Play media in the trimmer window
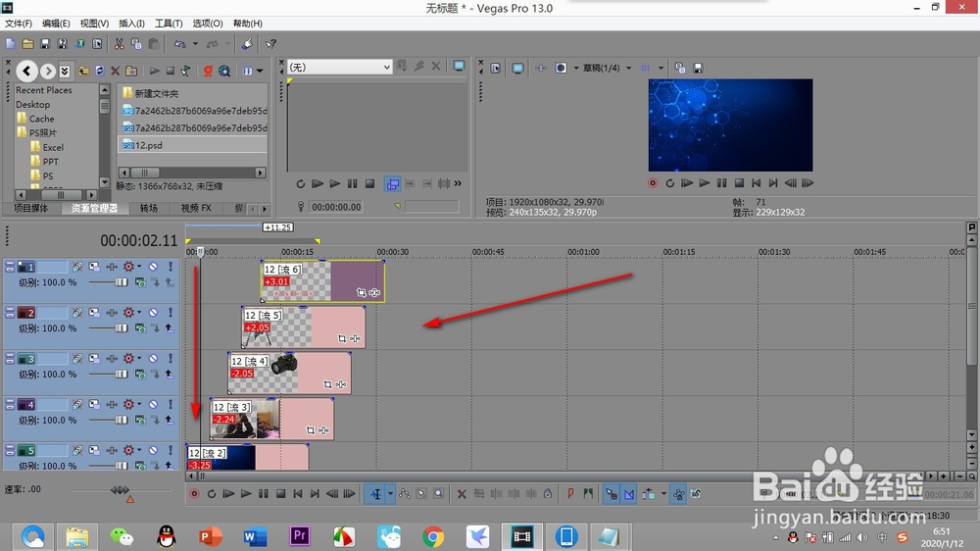The width and height of the screenshot is (980, 551). 335,183
